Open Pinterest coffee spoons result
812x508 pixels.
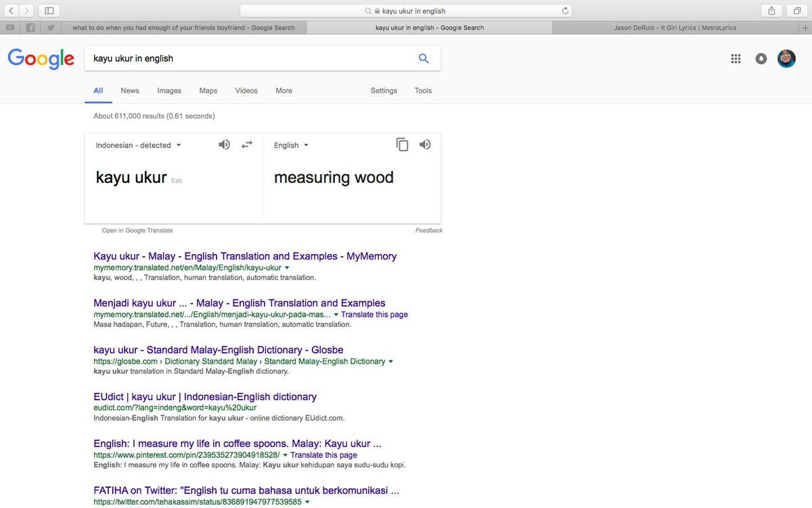(238, 444)
